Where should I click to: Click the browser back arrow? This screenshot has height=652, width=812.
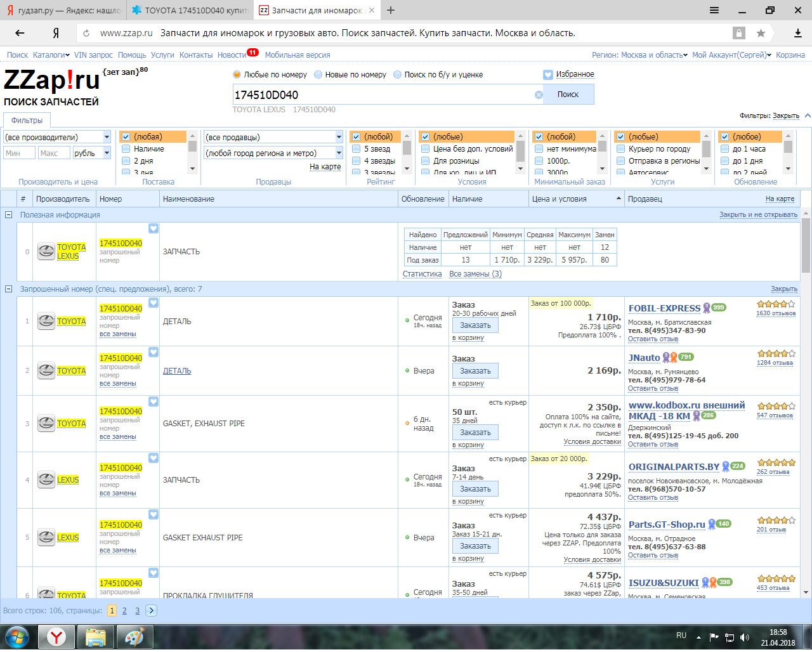(20, 33)
